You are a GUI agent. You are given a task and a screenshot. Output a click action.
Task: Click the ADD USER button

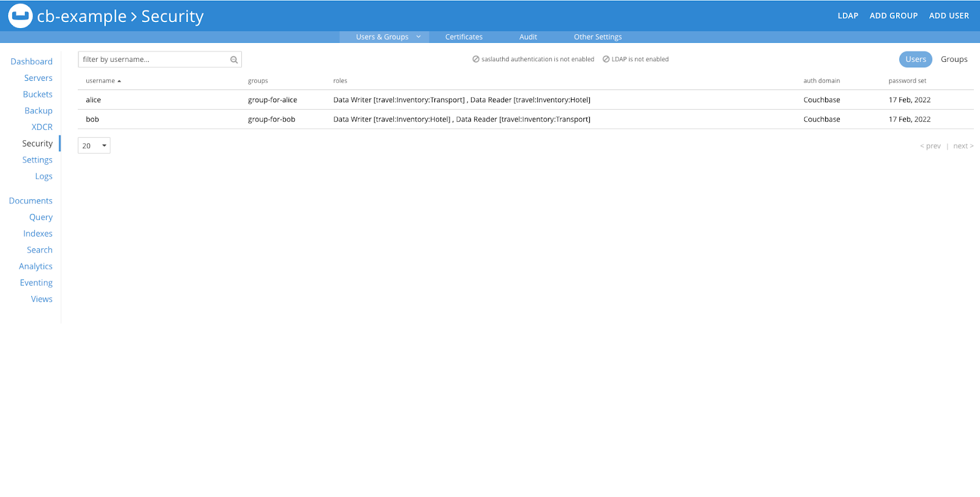(949, 16)
